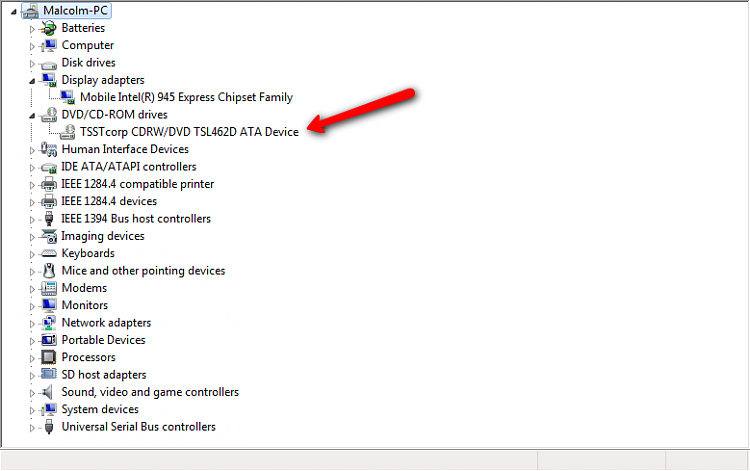
Task: Click the Network adapters category icon
Action: (x=48, y=323)
